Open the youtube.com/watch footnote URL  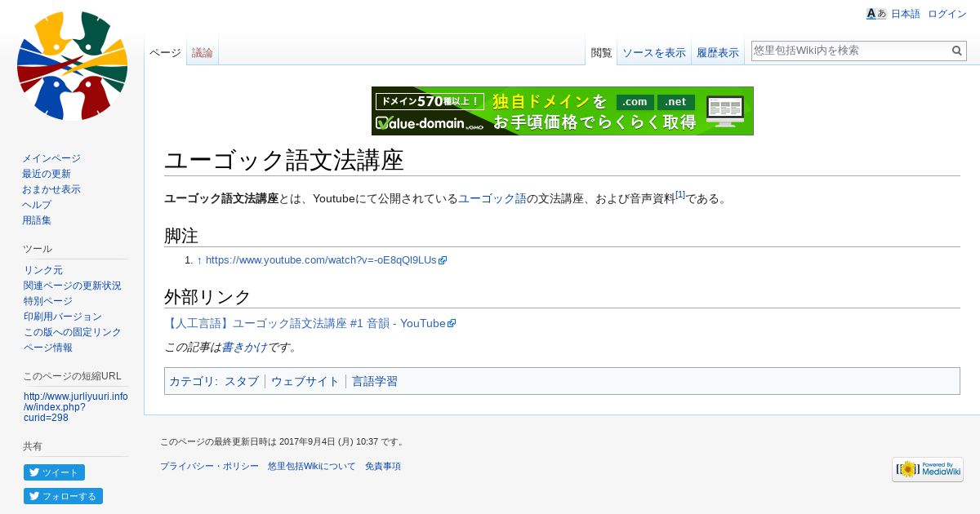(x=326, y=260)
